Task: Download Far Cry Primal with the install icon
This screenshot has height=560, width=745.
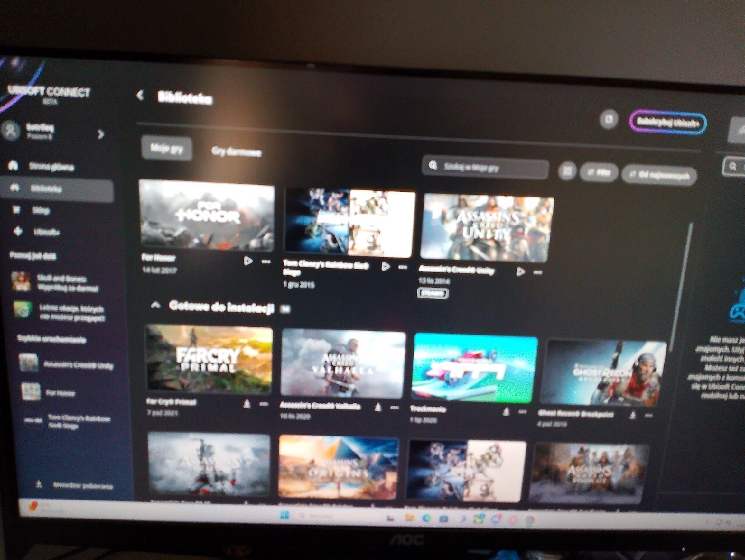Action: (247, 403)
